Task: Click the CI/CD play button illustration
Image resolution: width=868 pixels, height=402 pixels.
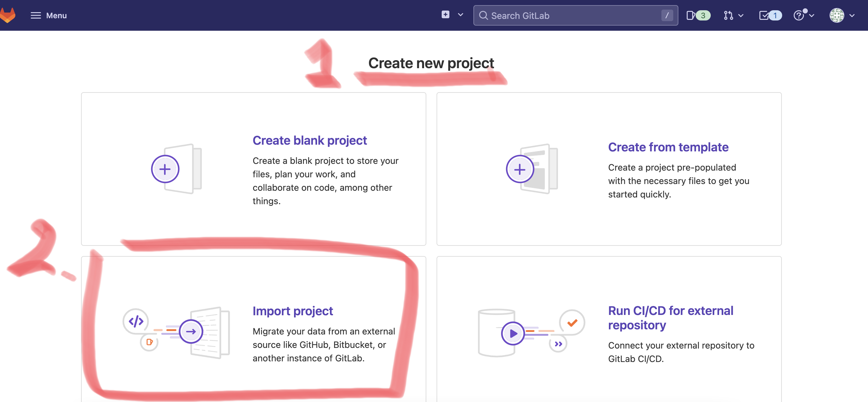Action: 513,333
